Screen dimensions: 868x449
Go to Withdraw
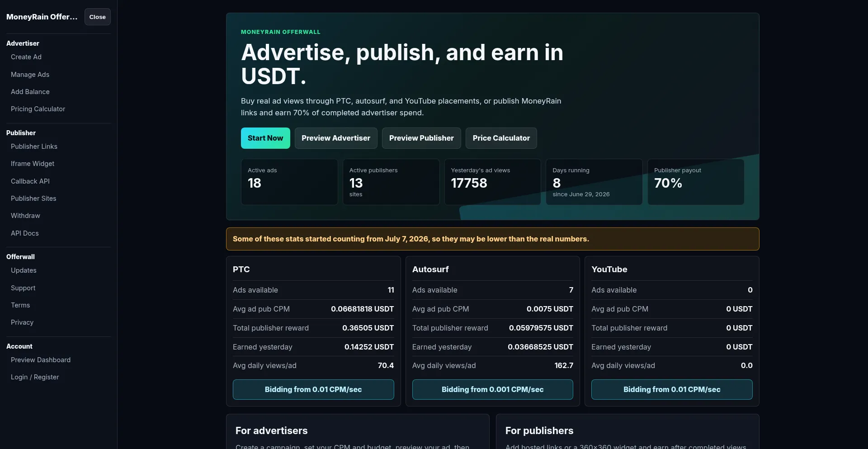click(x=25, y=216)
